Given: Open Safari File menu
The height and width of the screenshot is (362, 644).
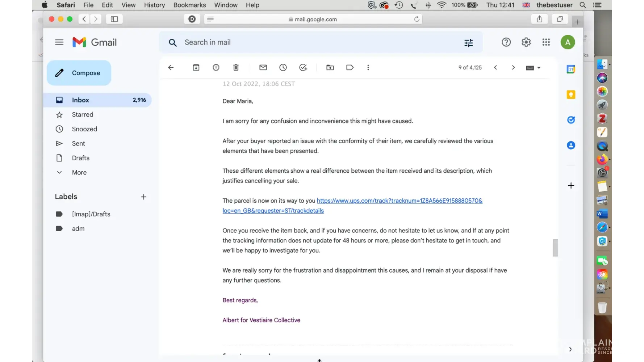Looking at the screenshot, I should click(88, 5).
